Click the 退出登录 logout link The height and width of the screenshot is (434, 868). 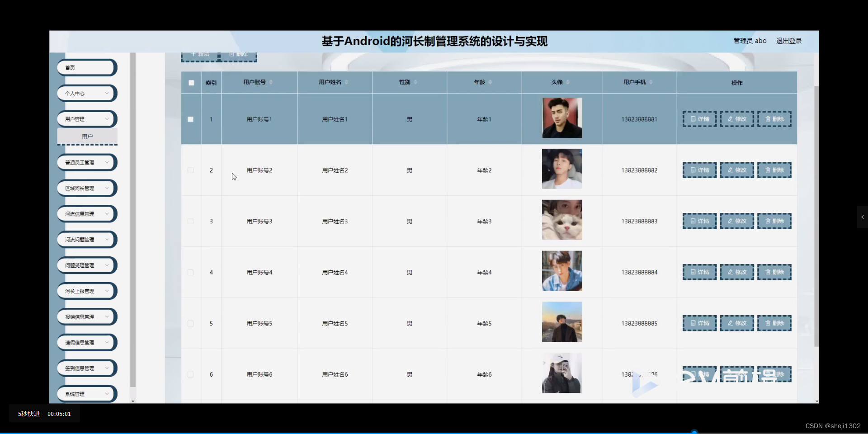click(x=788, y=41)
